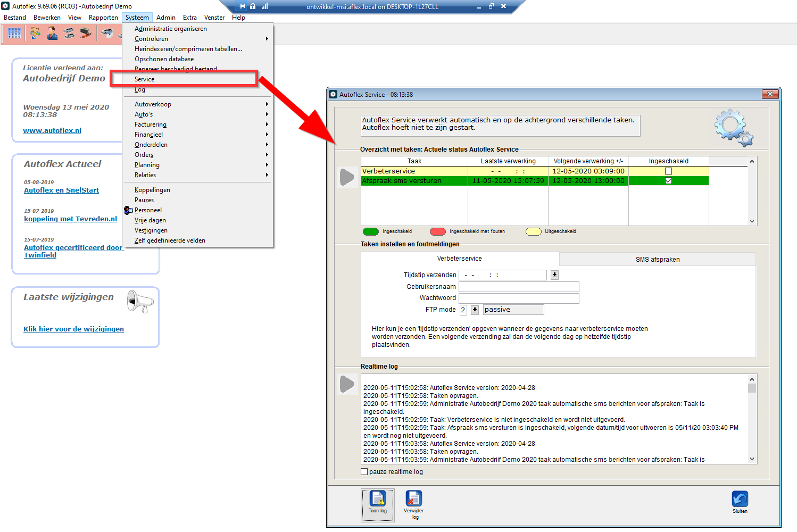Open the Help menu
The image size is (797, 532).
(x=238, y=18)
